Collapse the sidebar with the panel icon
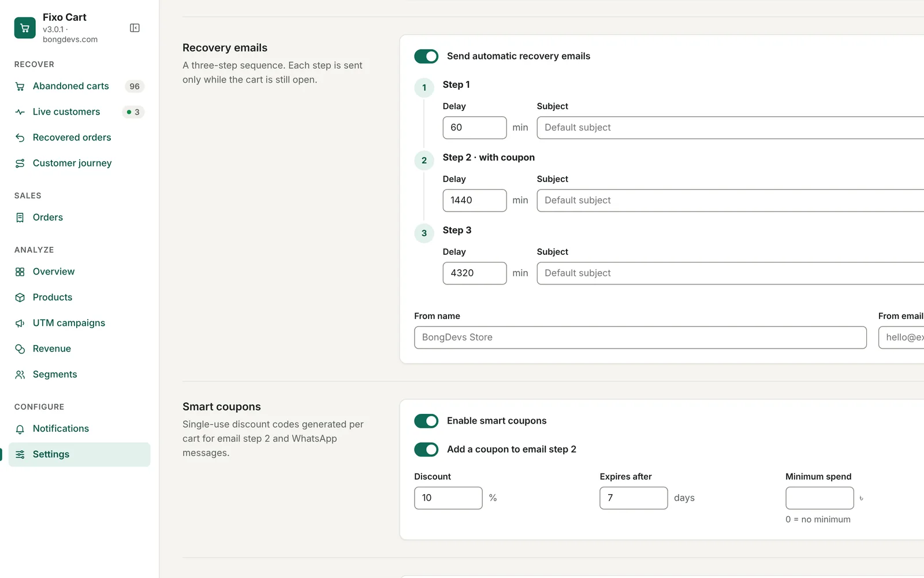The height and width of the screenshot is (578, 924). pos(135,28)
